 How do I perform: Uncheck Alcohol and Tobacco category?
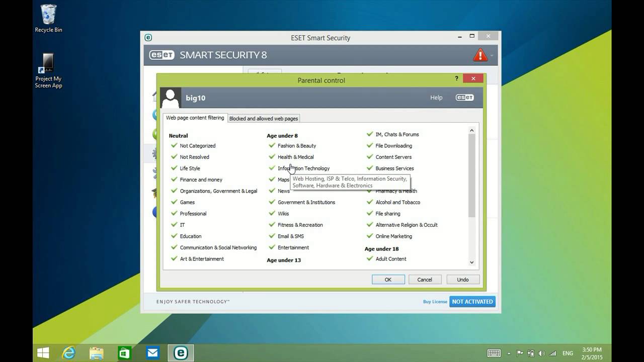click(370, 202)
